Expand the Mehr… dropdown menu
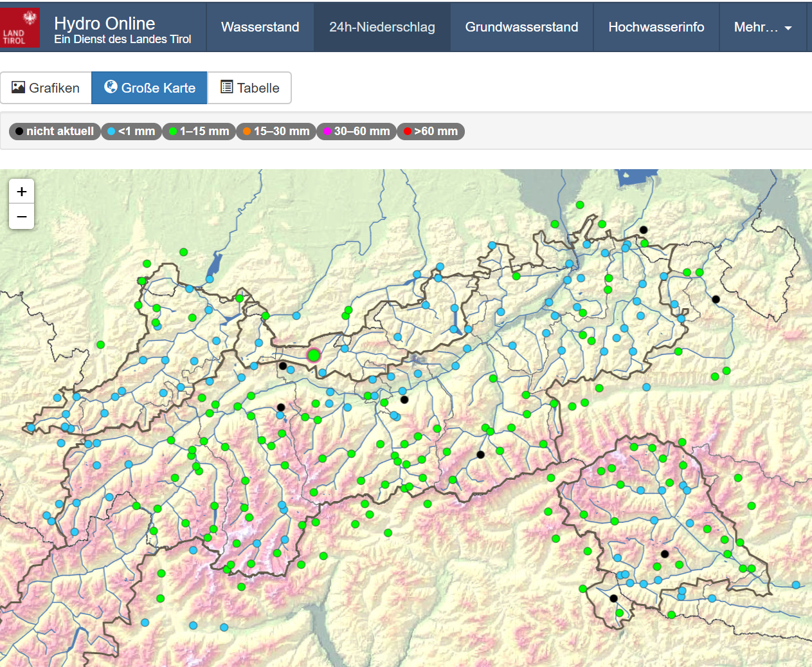 pyautogui.click(x=762, y=27)
